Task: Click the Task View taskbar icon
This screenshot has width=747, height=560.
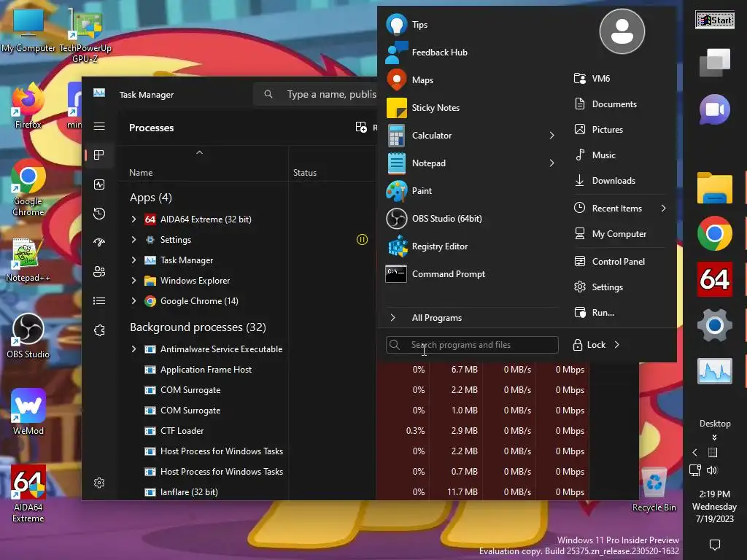Action: [715, 63]
